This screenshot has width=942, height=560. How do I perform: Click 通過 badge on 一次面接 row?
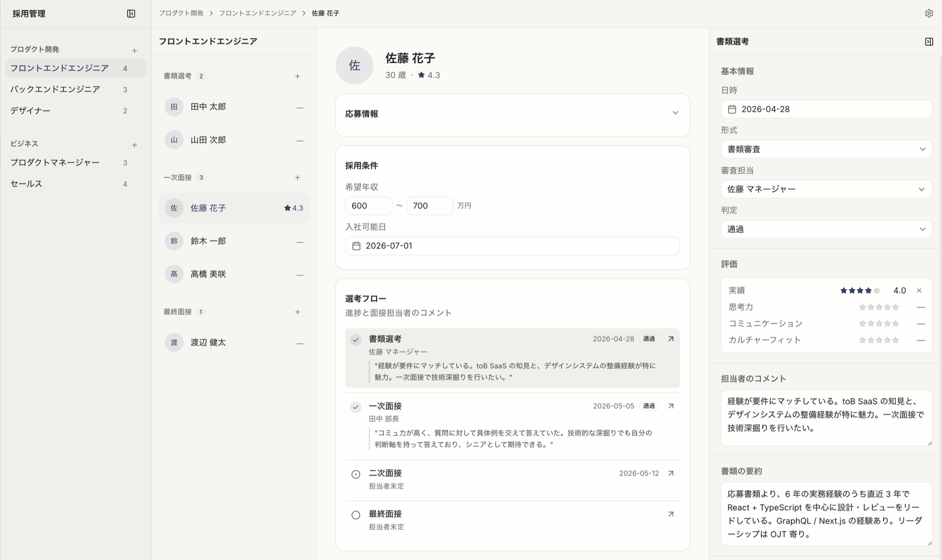649,406
